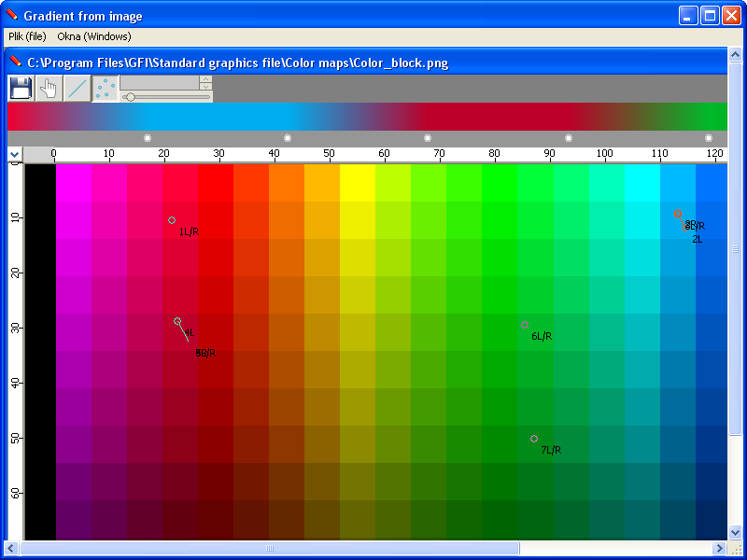Image resolution: width=747 pixels, height=560 pixels.
Task: Click the vertical scrollbar down arrow
Action: [x=735, y=532]
